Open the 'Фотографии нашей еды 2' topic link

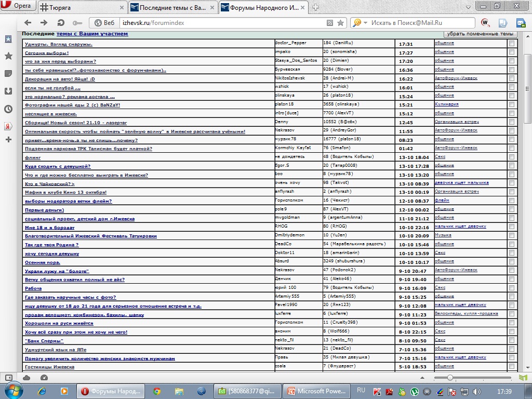[x=72, y=104]
